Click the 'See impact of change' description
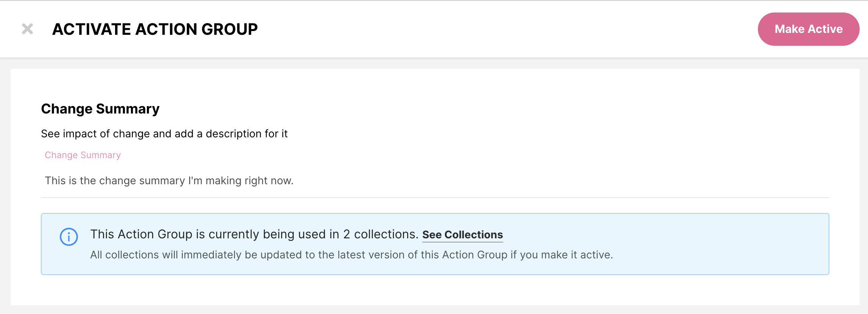The height and width of the screenshot is (314, 868). [164, 134]
